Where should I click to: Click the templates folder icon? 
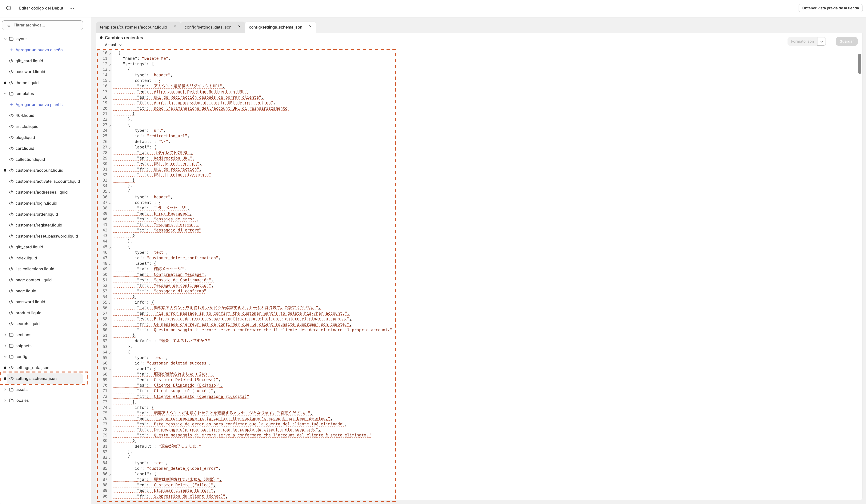(x=11, y=94)
